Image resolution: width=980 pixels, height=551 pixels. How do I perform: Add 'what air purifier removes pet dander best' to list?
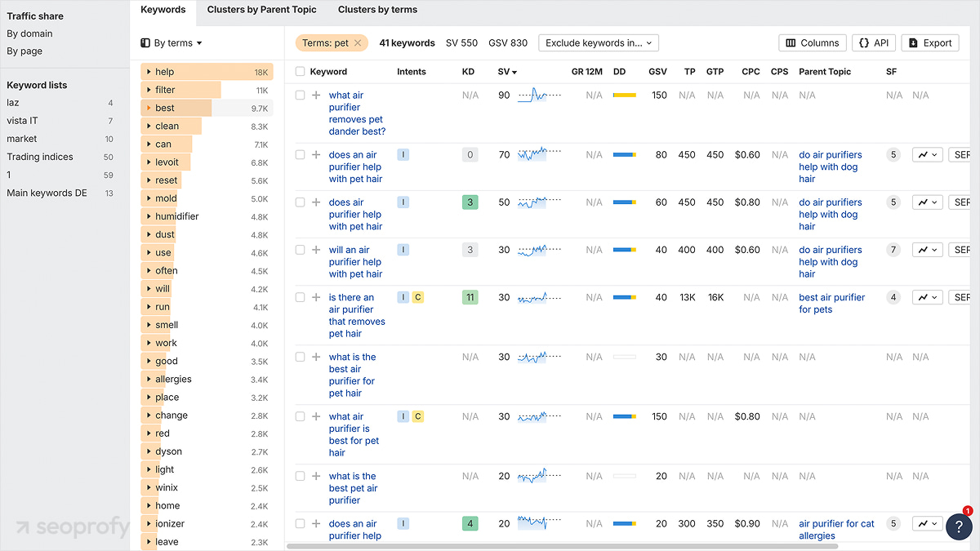[316, 95]
